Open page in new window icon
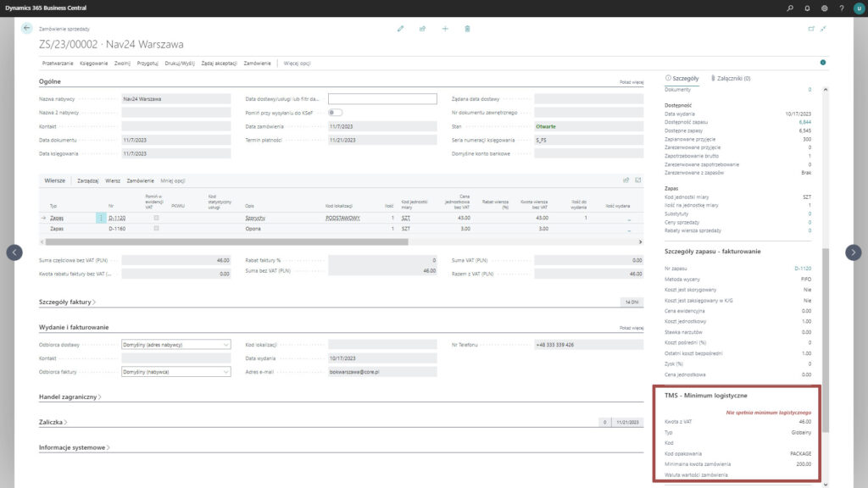 [811, 29]
